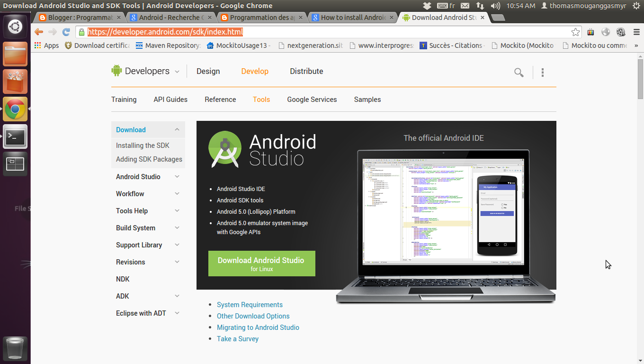Bookmark this page with the star icon
This screenshot has height=364, width=644.
click(x=575, y=32)
